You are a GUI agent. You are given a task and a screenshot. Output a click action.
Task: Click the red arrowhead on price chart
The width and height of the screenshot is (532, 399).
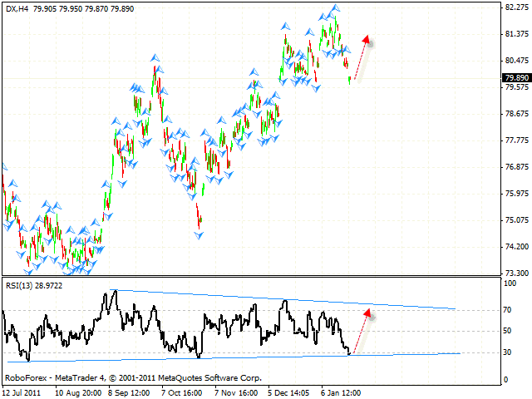pos(366,40)
